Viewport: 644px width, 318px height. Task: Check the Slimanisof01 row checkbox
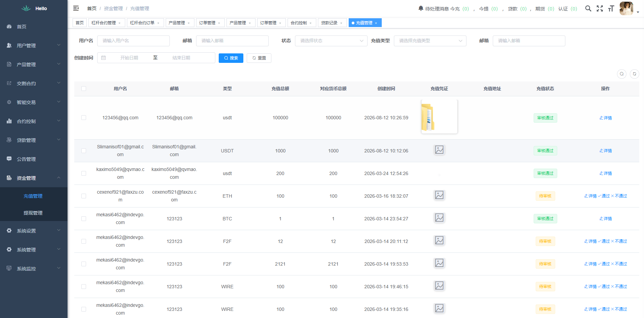click(84, 151)
